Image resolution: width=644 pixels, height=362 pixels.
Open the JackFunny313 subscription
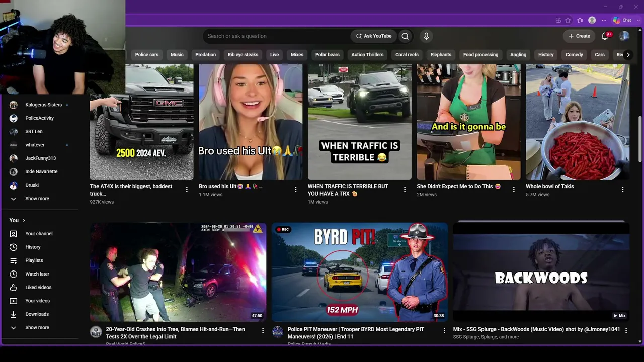tap(39, 158)
